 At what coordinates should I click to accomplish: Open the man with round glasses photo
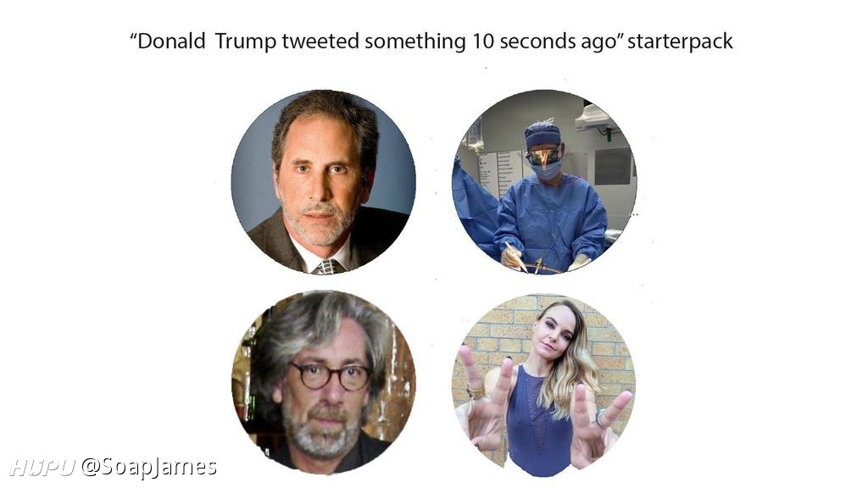point(323,382)
